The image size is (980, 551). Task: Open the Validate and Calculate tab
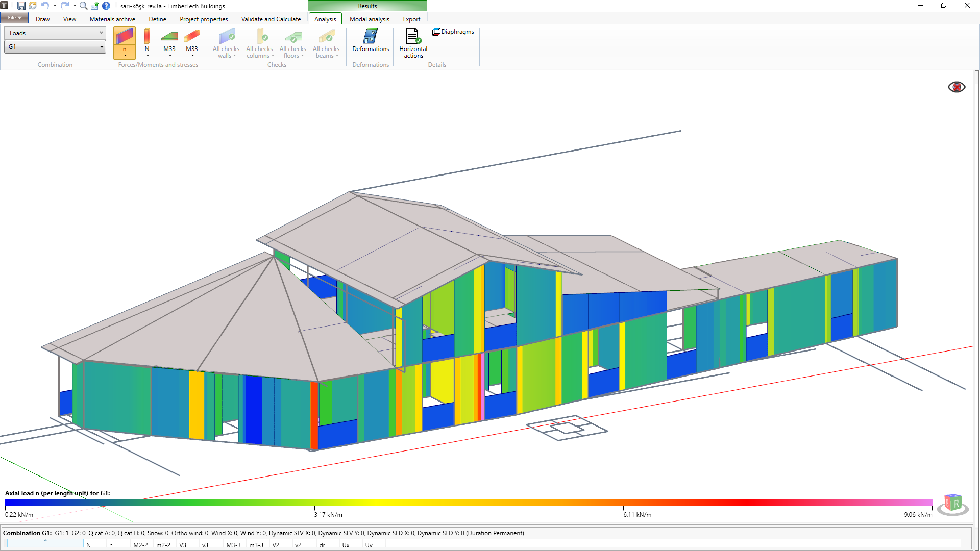tap(271, 19)
